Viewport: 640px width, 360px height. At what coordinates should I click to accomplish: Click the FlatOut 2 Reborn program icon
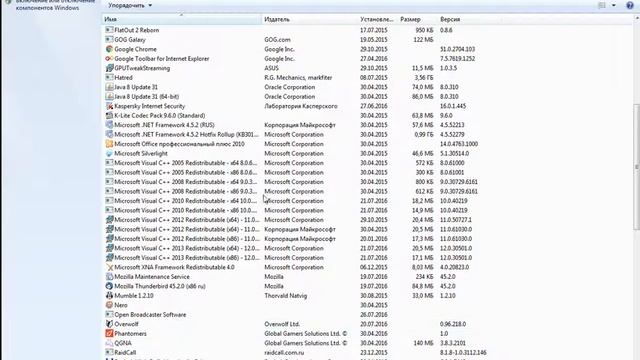(x=109, y=30)
